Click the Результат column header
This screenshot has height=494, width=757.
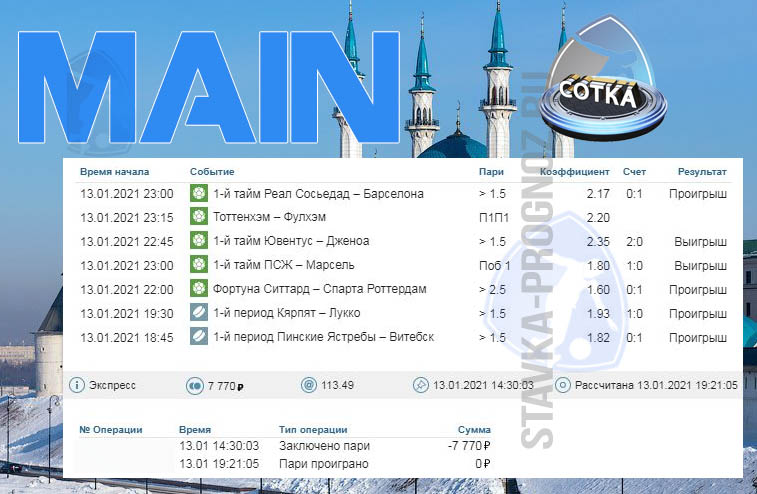702,172
